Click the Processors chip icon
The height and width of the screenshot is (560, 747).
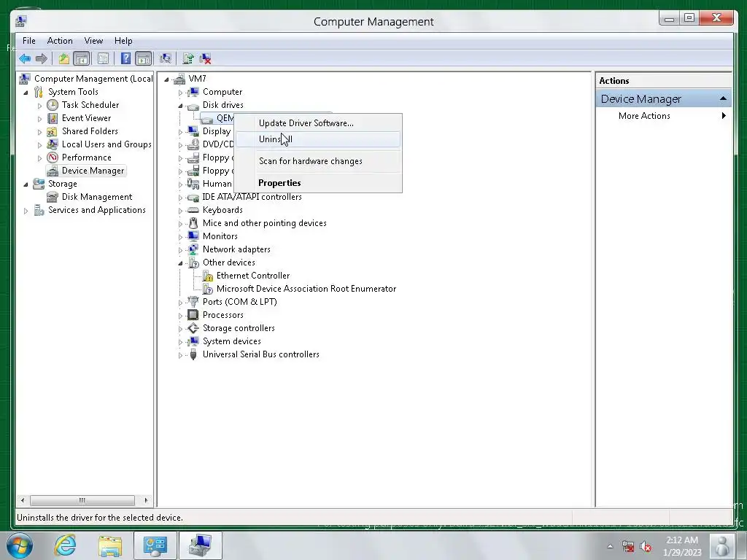click(x=193, y=315)
